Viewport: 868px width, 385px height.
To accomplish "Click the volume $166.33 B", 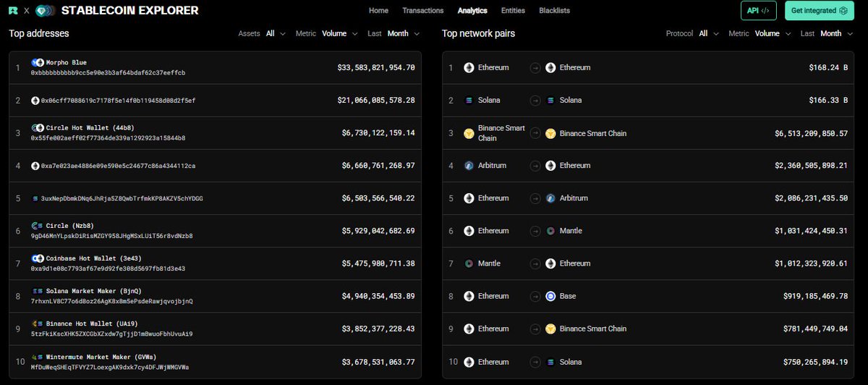I will coord(828,101).
